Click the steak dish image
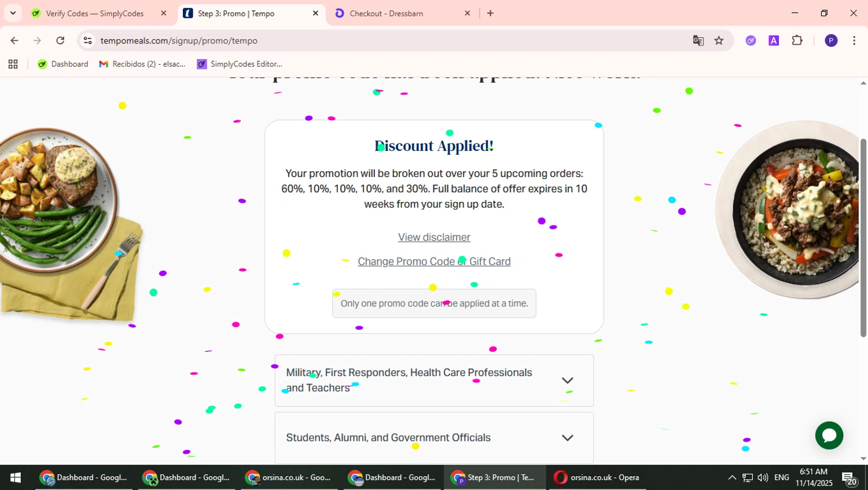The height and width of the screenshot is (490, 868). click(59, 200)
